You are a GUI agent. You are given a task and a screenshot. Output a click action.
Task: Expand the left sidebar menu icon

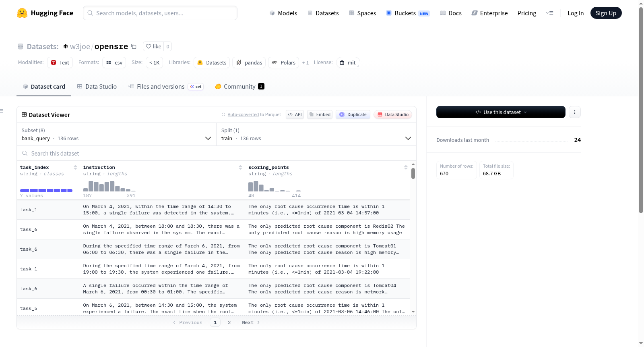click(x=2, y=111)
